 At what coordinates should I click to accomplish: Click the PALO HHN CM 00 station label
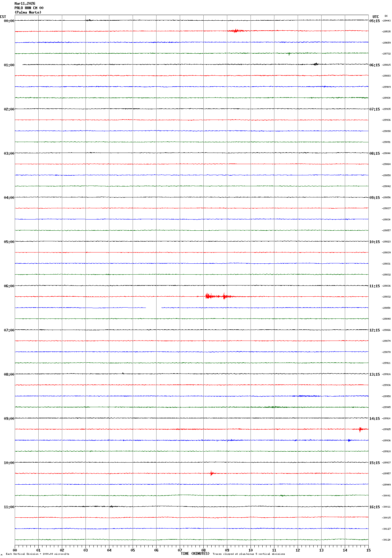click(x=29, y=8)
